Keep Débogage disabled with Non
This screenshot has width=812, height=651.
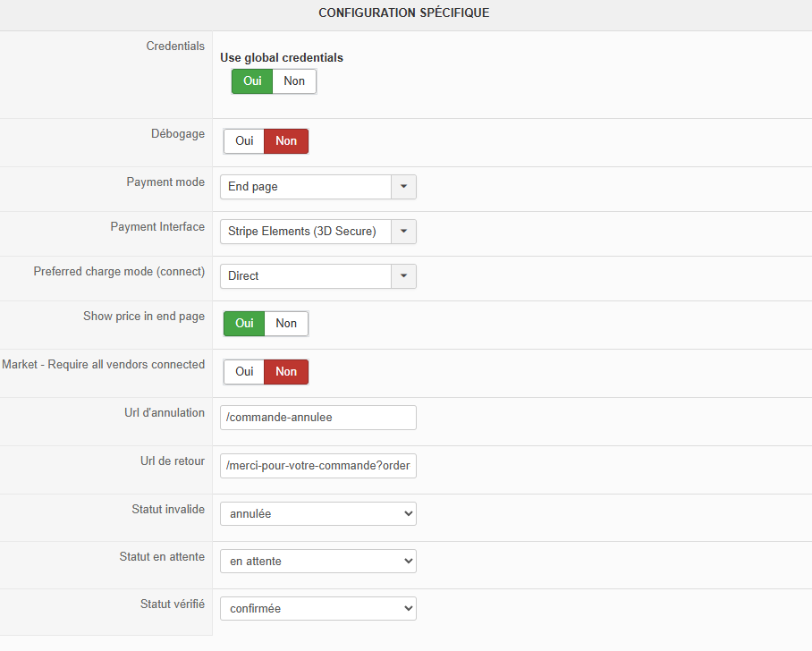[286, 141]
